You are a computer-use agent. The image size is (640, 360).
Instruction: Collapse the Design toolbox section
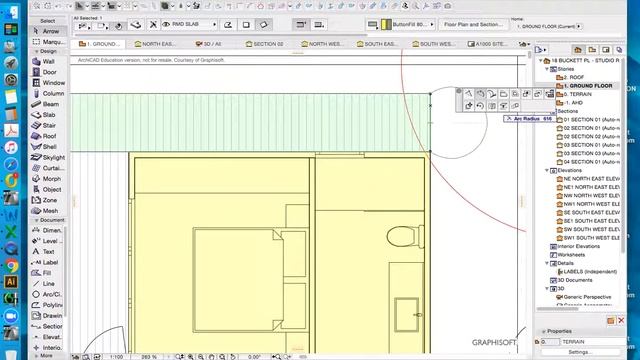(36, 51)
